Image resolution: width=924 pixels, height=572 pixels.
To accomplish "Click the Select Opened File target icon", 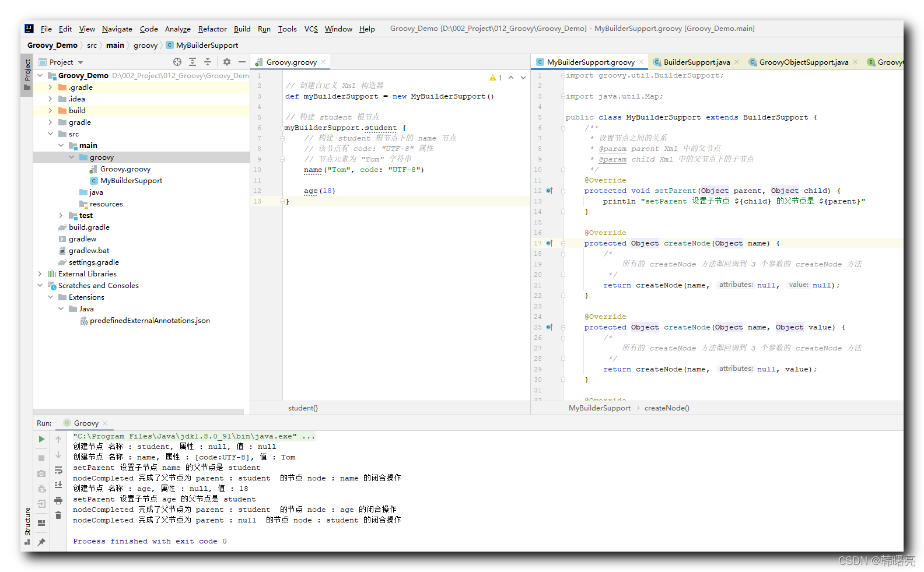I will pos(177,62).
